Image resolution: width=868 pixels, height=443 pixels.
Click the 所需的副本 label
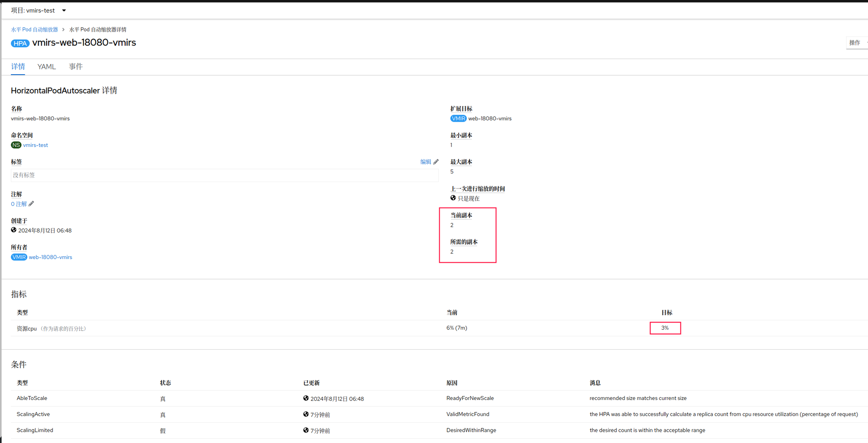click(464, 242)
